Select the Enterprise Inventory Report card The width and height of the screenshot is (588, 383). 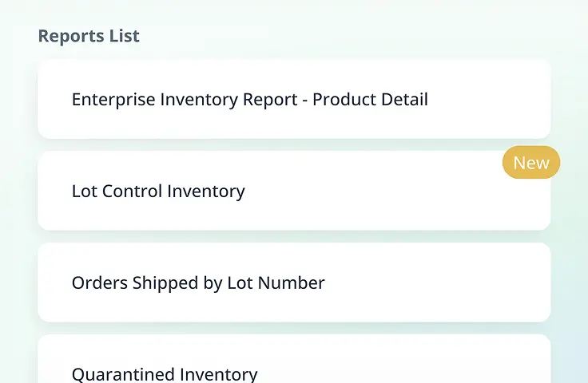[x=294, y=100]
